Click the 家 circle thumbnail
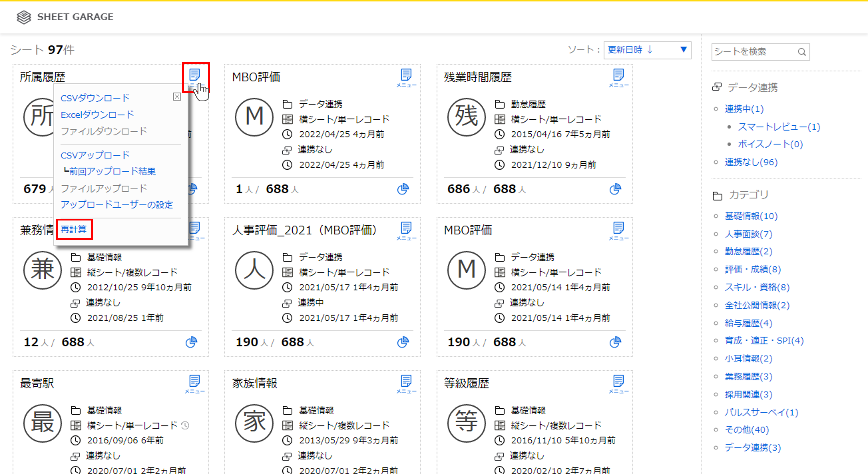Image resolution: width=868 pixels, height=474 pixels. click(x=254, y=423)
